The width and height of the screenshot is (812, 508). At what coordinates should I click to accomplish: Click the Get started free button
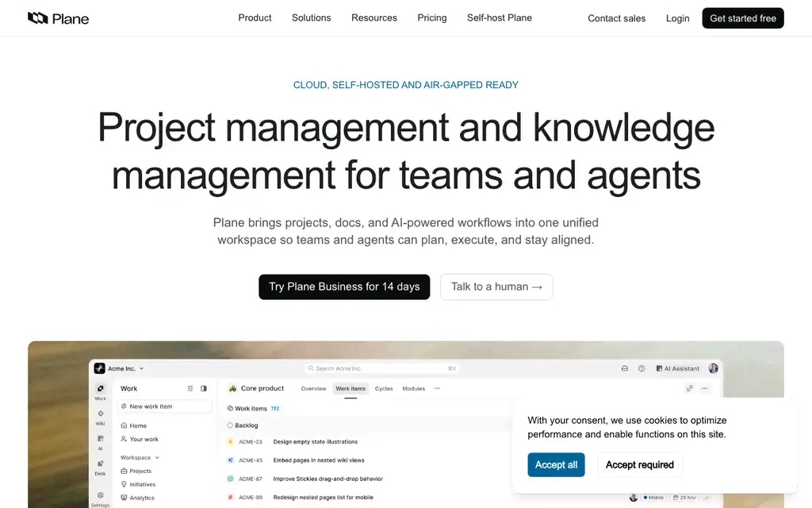point(742,18)
